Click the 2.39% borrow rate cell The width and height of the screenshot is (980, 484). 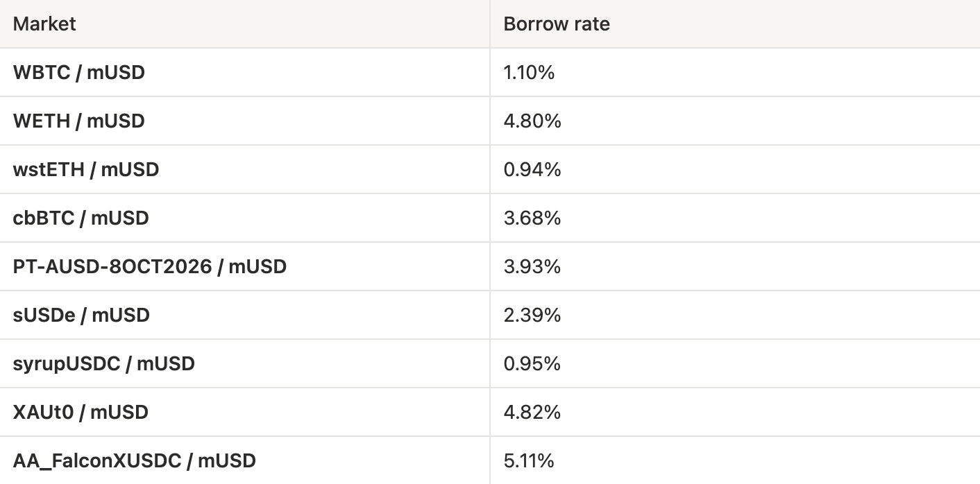[735, 315]
